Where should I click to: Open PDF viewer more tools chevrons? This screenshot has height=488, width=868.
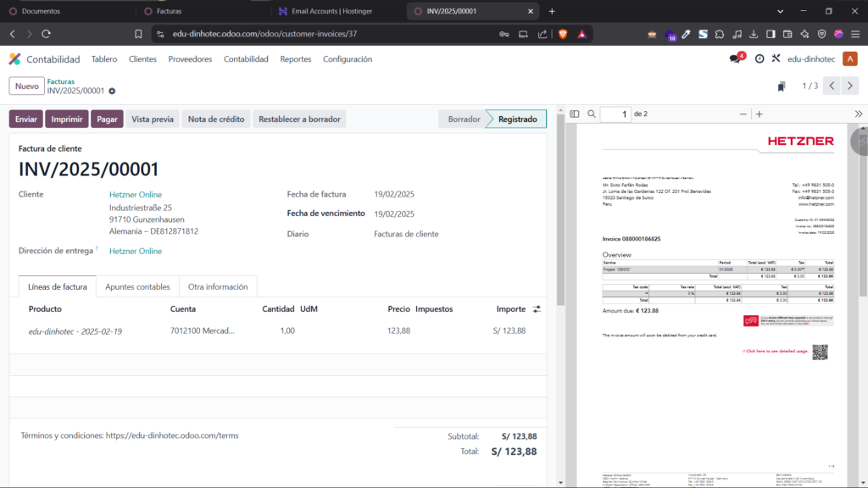coord(859,114)
